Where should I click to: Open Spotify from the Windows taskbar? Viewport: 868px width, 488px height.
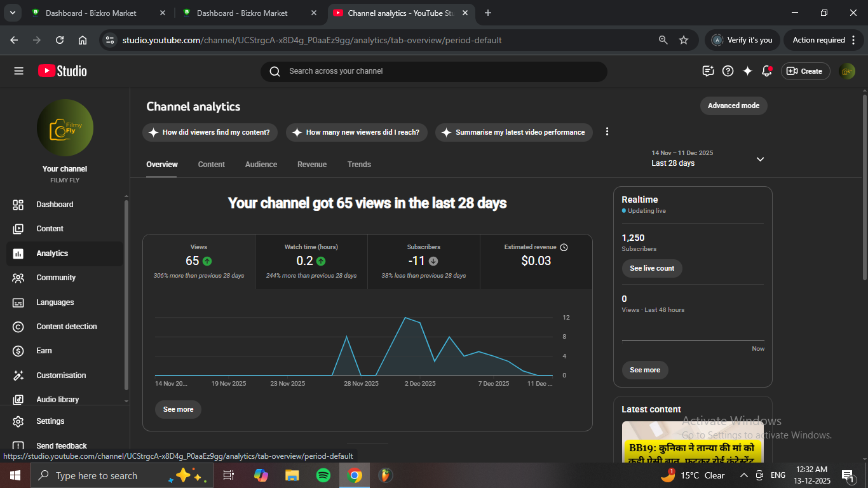click(x=323, y=475)
